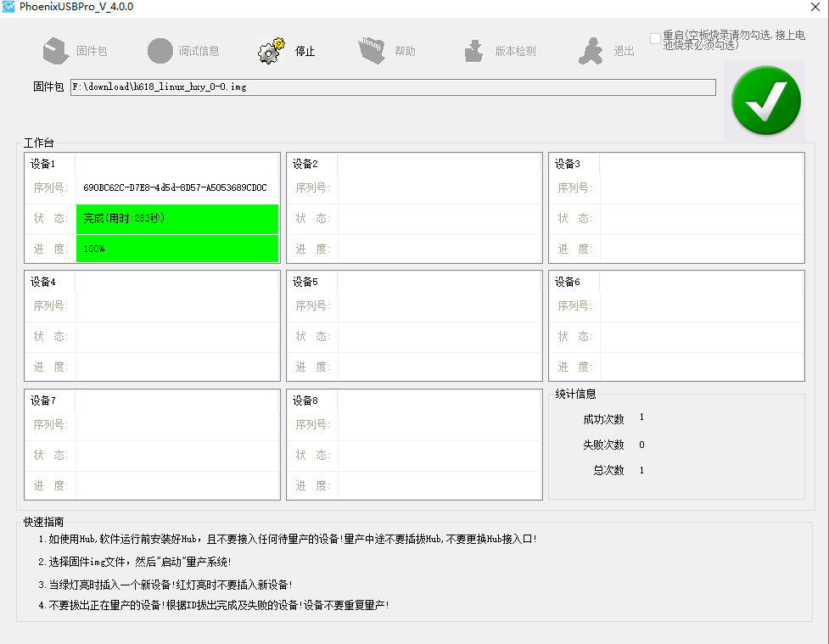The height and width of the screenshot is (644, 829).
Task: Click the device 1 serial number value
Action: tap(175, 188)
